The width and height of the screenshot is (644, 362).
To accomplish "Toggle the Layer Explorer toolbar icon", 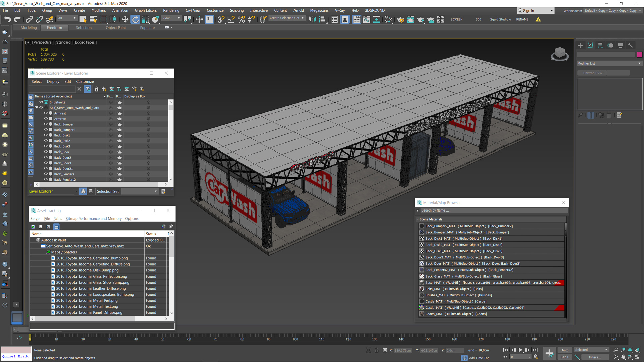I will pyautogui.click(x=345, y=19).
